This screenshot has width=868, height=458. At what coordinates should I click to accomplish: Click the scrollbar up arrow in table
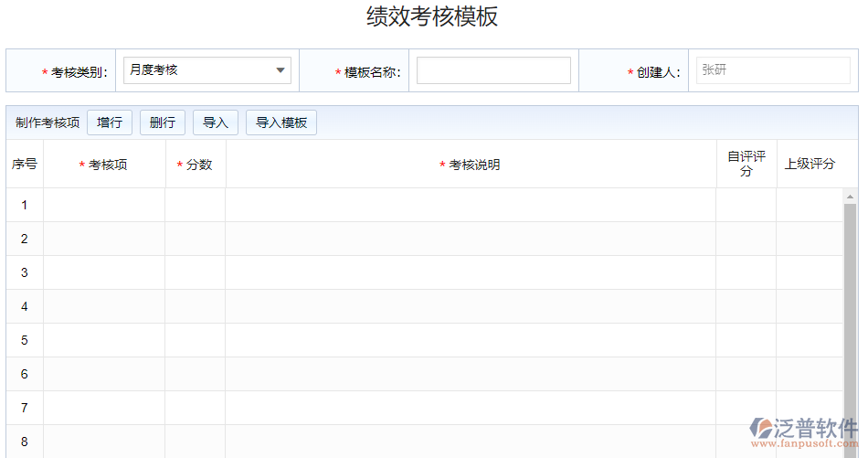pyautogui.click(x=851, y=197)
